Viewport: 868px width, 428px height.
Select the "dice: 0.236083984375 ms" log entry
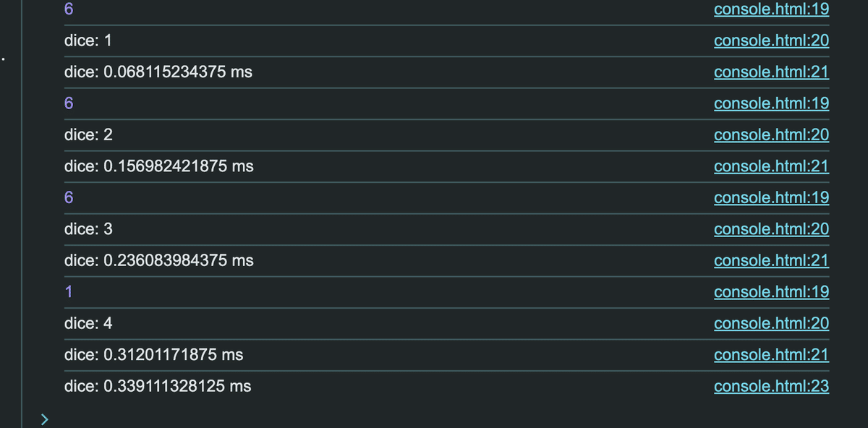159,260
